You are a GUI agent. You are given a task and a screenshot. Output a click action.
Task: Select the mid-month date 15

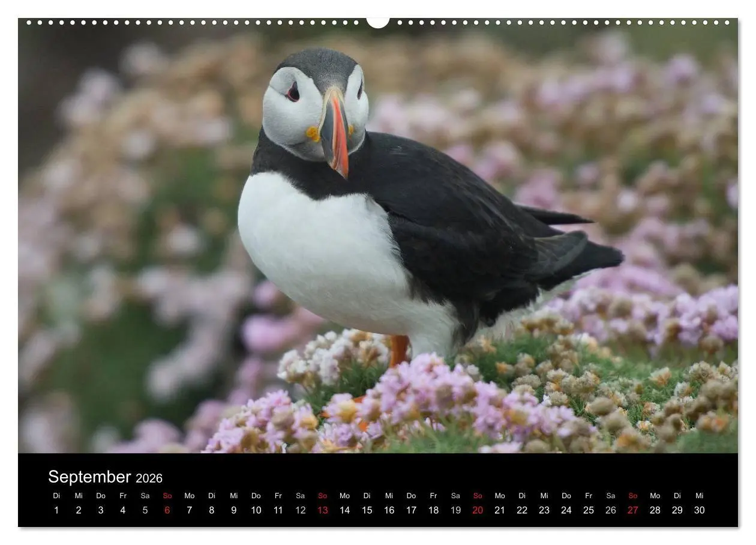(x=367, y=510)
